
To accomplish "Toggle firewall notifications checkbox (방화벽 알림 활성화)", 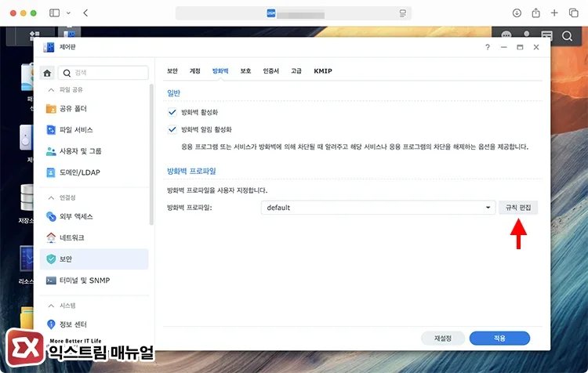I will [172, 129].
